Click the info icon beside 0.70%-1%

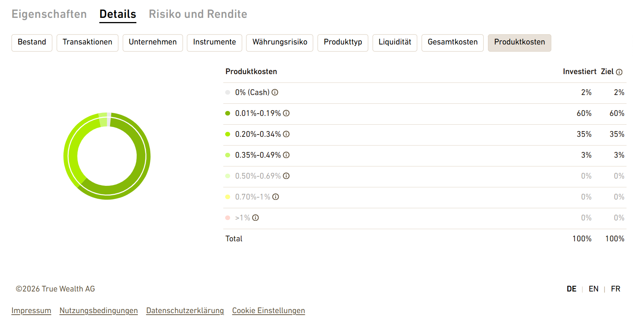[x=276, y=197]
